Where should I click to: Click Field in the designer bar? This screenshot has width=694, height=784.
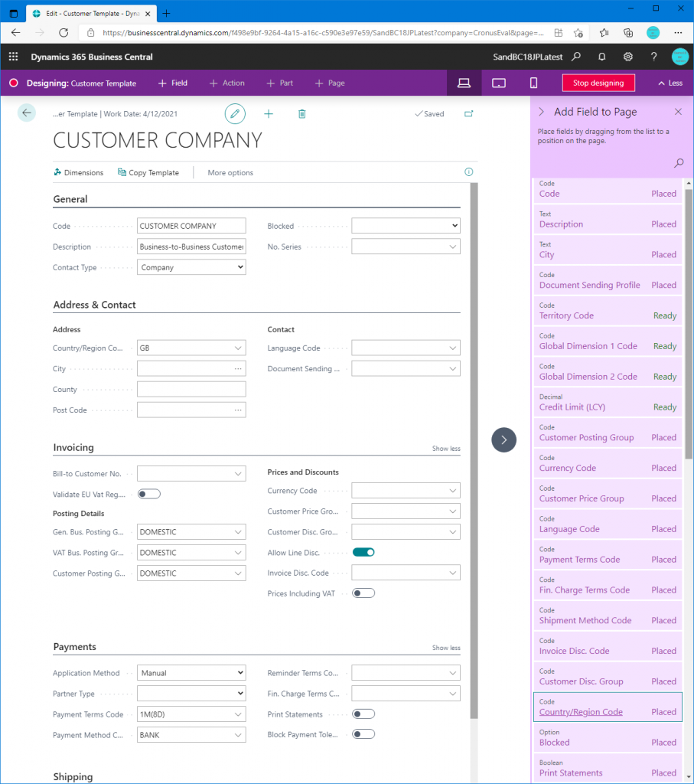(172, 83)
